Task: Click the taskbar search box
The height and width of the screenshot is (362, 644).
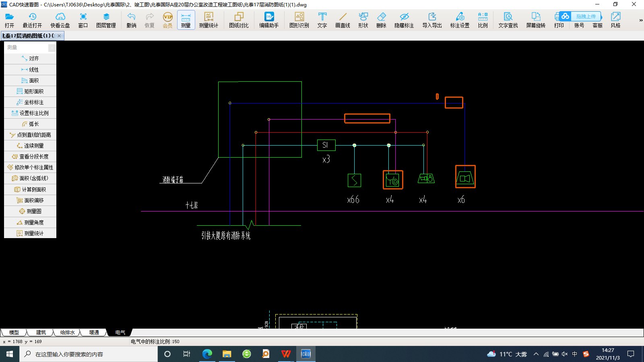Action: click(89, 354)
